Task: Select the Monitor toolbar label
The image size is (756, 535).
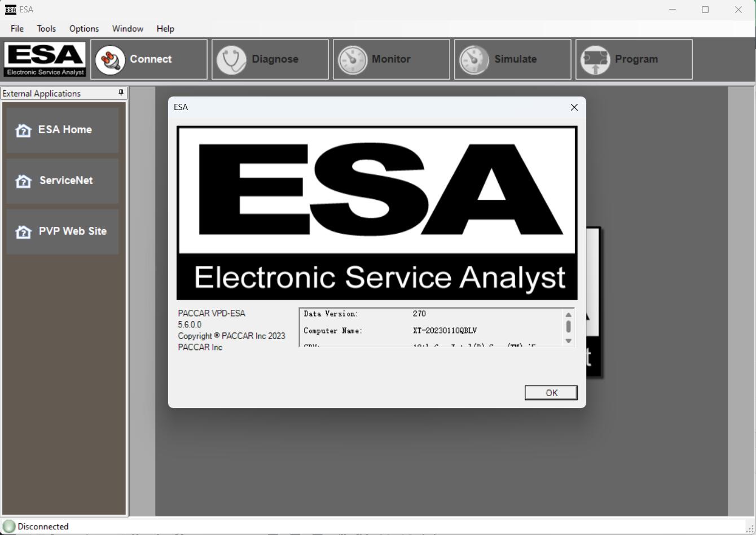Action: point(391,59)
